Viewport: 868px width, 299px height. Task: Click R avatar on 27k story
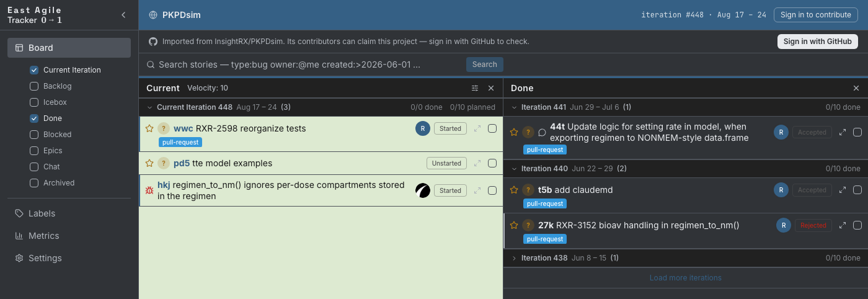[784, 225]
